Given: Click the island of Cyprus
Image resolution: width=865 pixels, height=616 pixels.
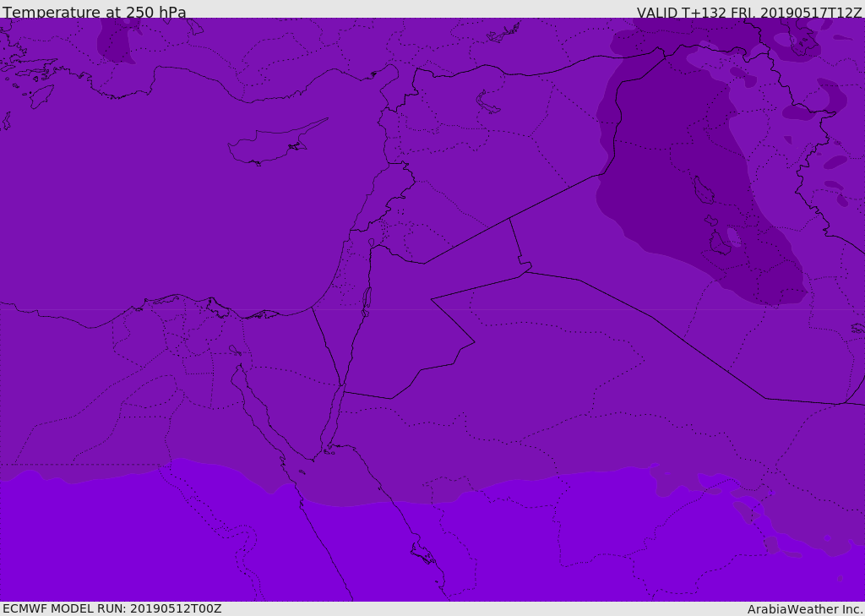Looking at the screenshot, I should (270, 144).
